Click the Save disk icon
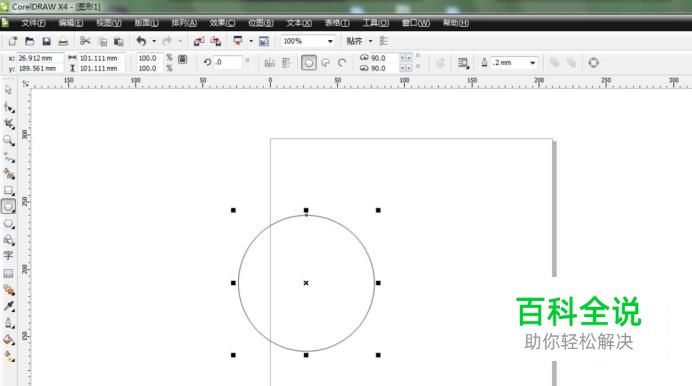 point(46,41)
